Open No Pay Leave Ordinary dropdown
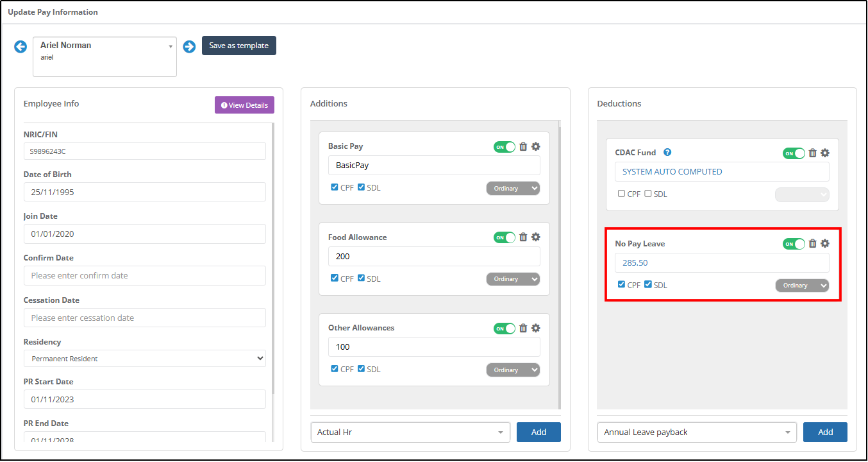This screenshot has width=868, height=462. [802, 286]
